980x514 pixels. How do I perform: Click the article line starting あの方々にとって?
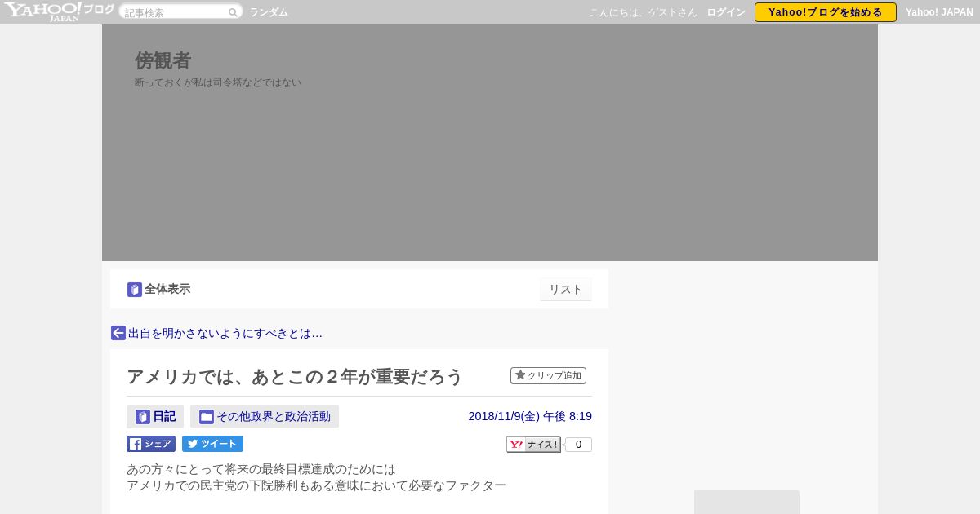261,469
